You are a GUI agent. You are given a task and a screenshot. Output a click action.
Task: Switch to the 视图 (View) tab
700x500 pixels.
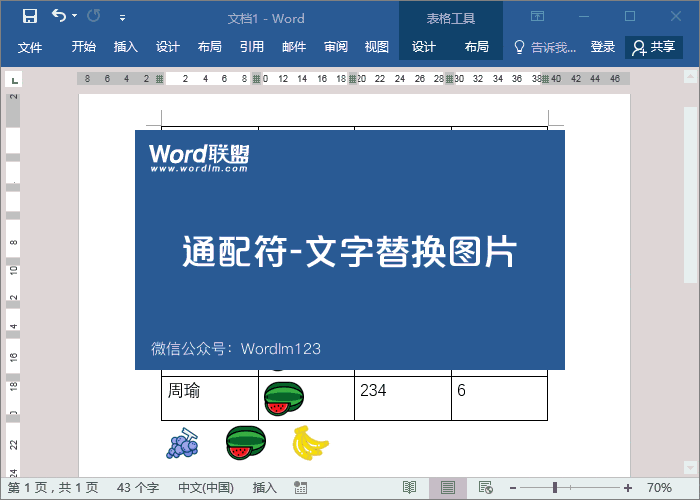(376, 46)
